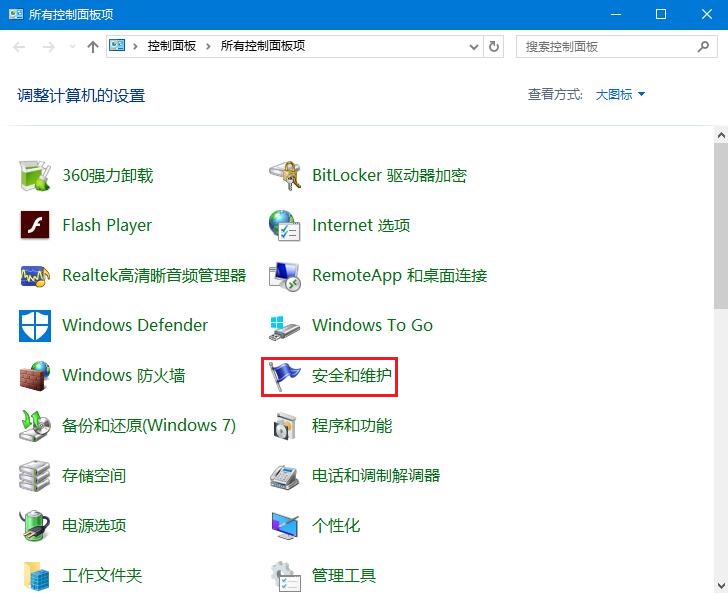The height and width of the screenshot is (593, 728).
Task: Launch Windows Defender link
Action: point(135,325)
